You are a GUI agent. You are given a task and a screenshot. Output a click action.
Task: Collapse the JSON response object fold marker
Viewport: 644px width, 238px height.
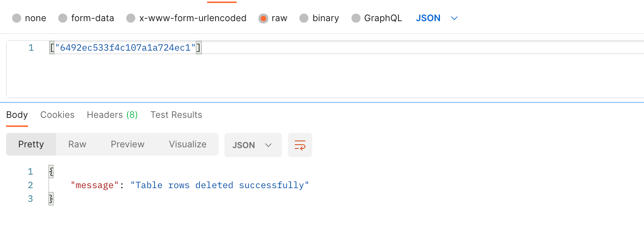(x=50, y=171)
